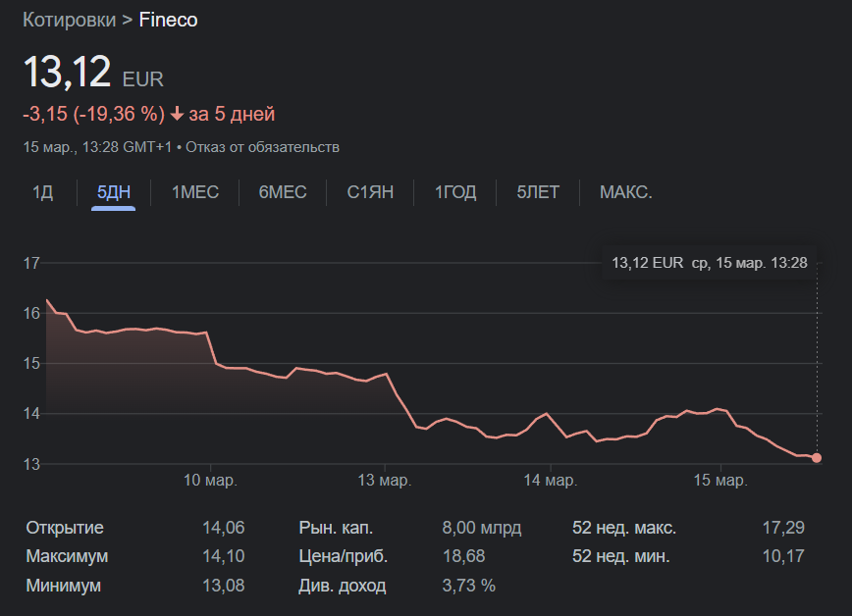The width and height of the screenshot is (852, 616).
Task: Click the Цена/приб. value 18,68
Action: [x=463, y=556]
